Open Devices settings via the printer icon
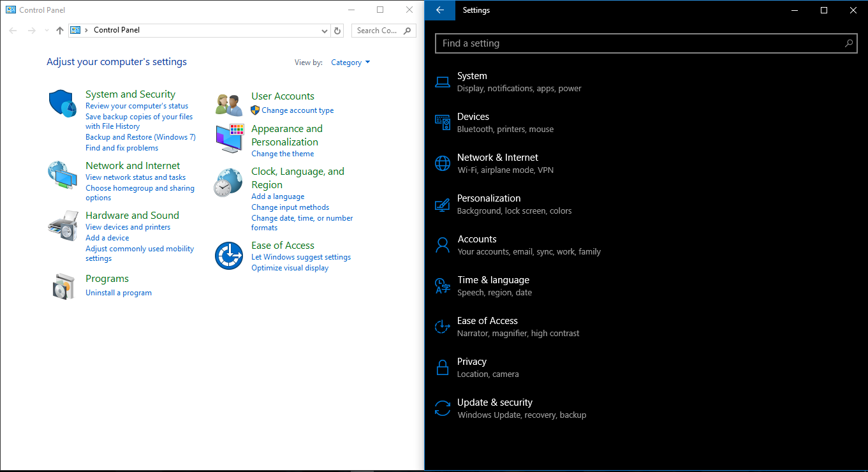Viewport: 868px width, 472px height. point(443,122)
